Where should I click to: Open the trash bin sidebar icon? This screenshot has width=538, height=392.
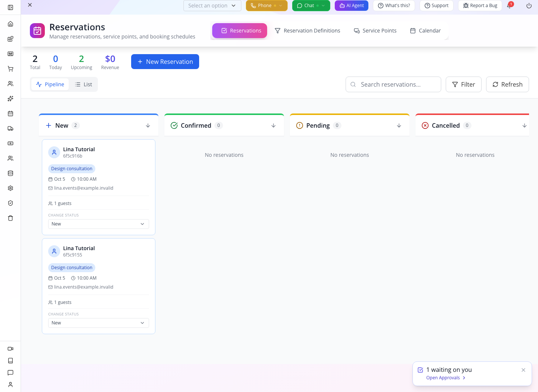pyautogui.click(x=10, y=218)
